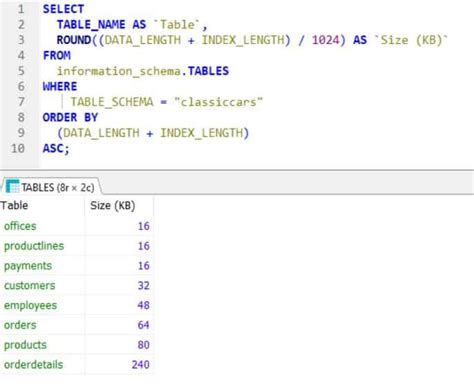This screenshot has width=474, height=389.
Task: Select the customers table name cell
Action: click(x=42, y=286)
